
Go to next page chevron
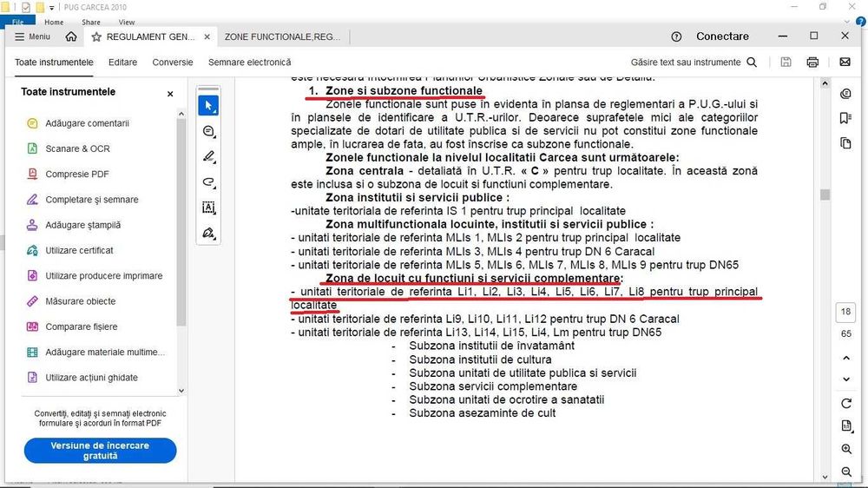(x=845, y=379)
